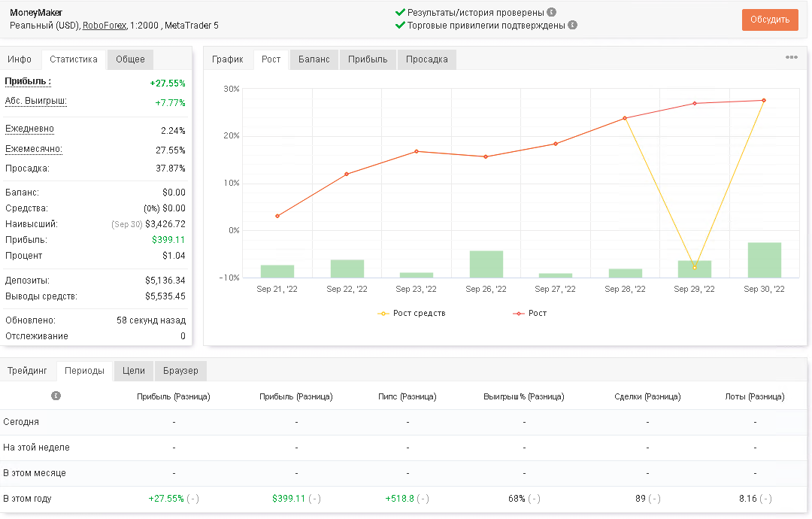812x519 pixels.
Task: Click the 2.24% daily value
Action: [x=173, y=131]
